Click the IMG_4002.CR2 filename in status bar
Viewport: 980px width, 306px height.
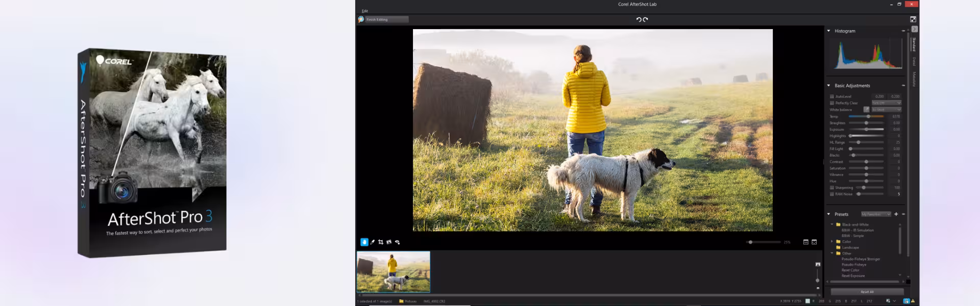(434, 301)
